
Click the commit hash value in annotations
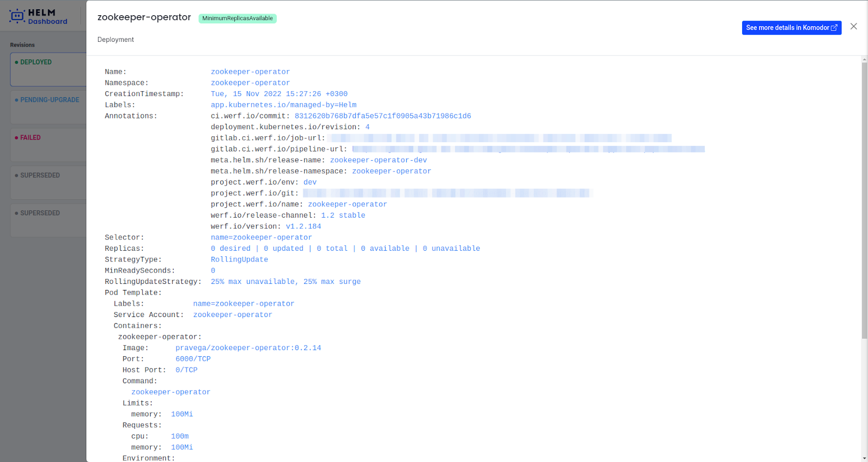click(x=382, y=116)
